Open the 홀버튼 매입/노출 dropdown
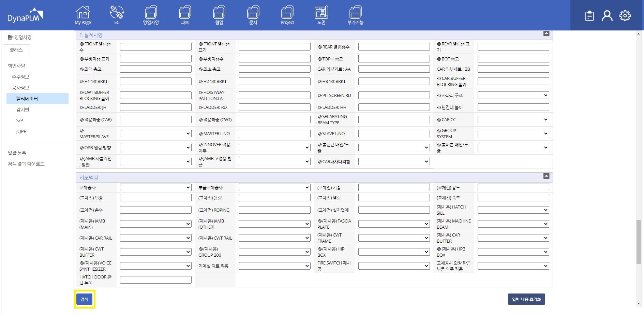 pos(513,148)
